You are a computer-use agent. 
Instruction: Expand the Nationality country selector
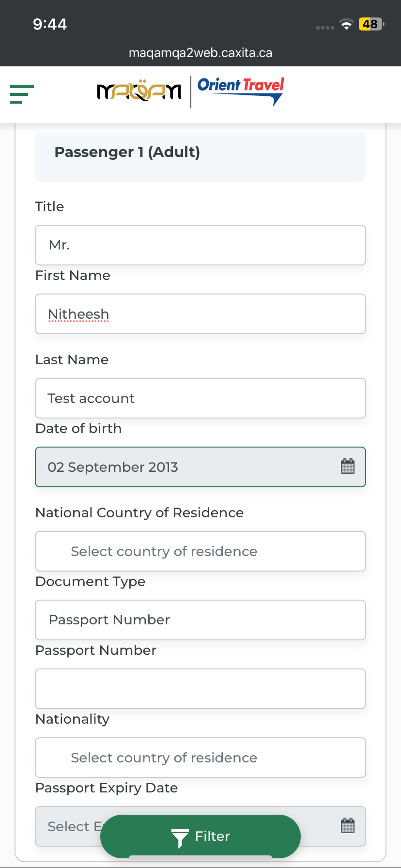coord(200,758)
